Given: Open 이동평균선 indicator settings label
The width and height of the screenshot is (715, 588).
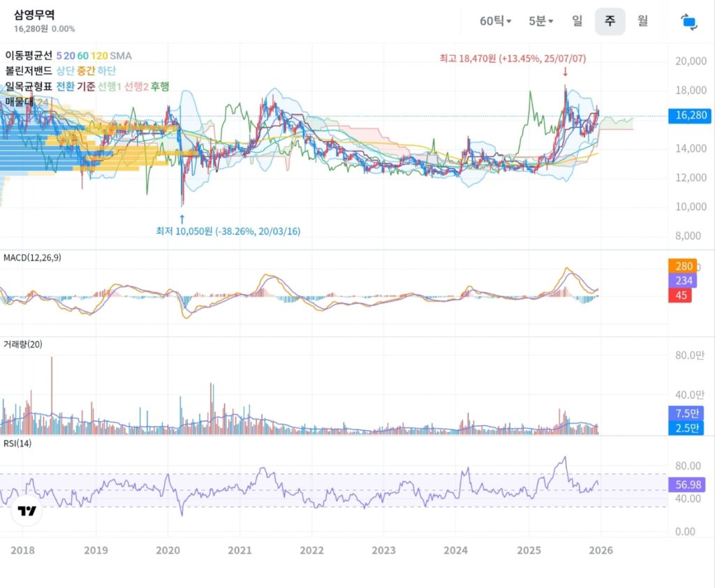Looking at the screenshot, I should pos(29,55).
